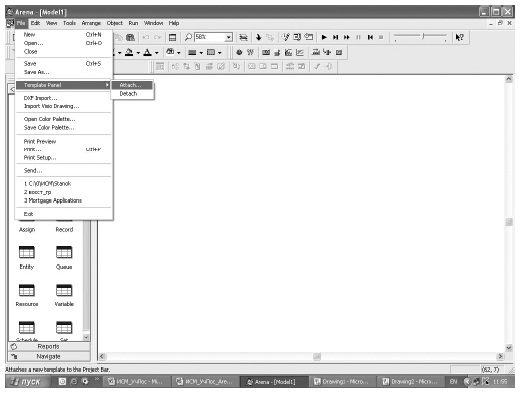The height and width of the screenshot is (398, 521).
Task: Start the simulation with Go button
Action: (x=324, y=37)
